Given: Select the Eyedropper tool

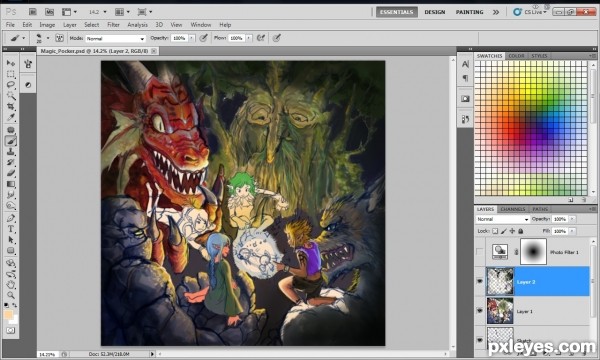Looking at the screenshot, I should pos(11,117).
